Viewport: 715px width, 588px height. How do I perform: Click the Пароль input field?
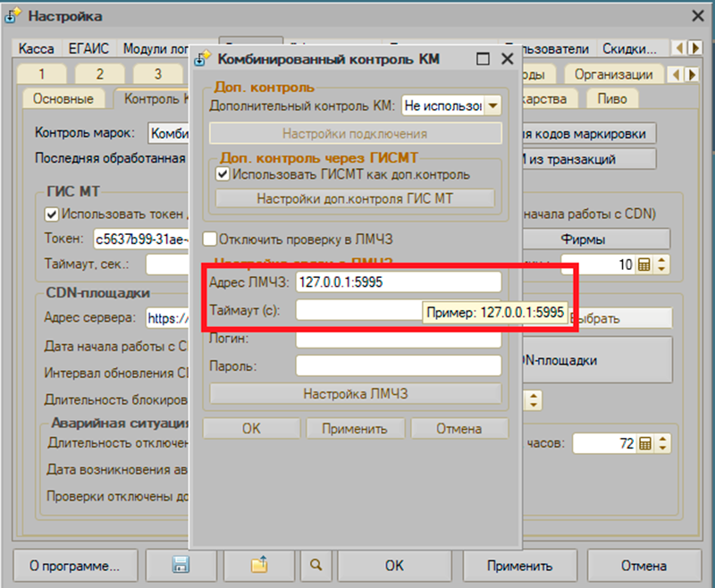point(398,366)
